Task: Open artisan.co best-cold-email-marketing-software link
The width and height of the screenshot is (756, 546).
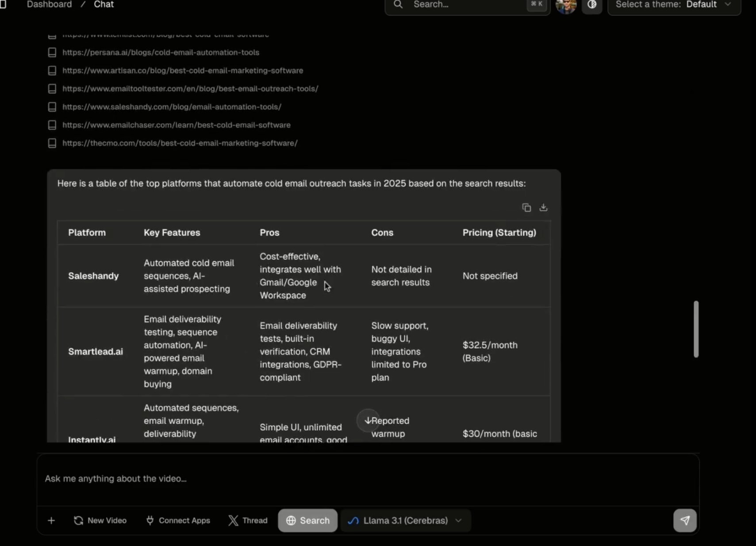Action: click(183, 70)
